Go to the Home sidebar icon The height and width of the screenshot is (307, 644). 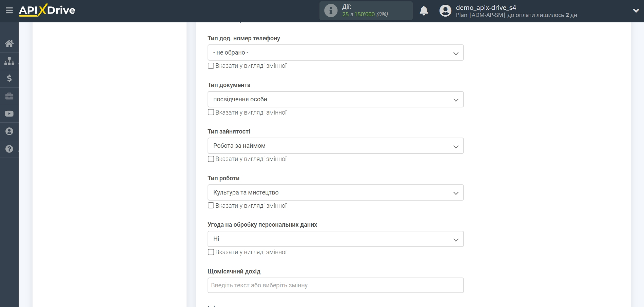tap(9, 43)
